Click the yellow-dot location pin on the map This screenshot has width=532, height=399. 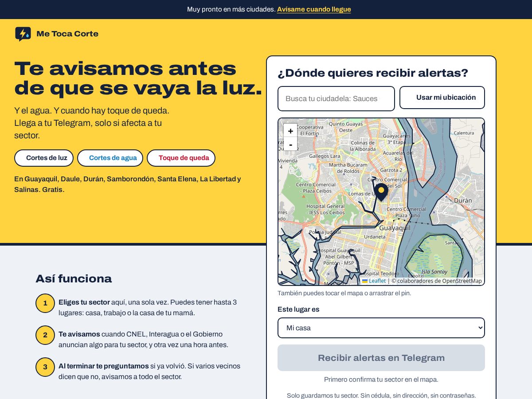[381, 192]
